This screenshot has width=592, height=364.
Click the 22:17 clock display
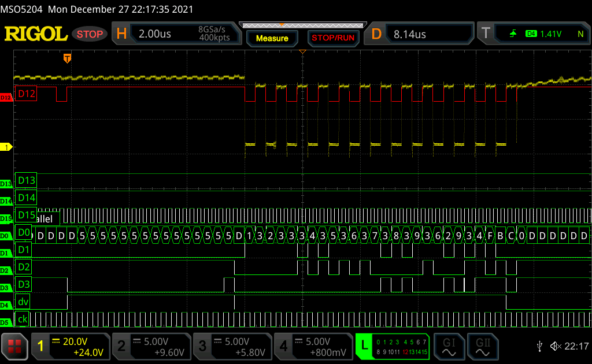click(x=576, y=346)
